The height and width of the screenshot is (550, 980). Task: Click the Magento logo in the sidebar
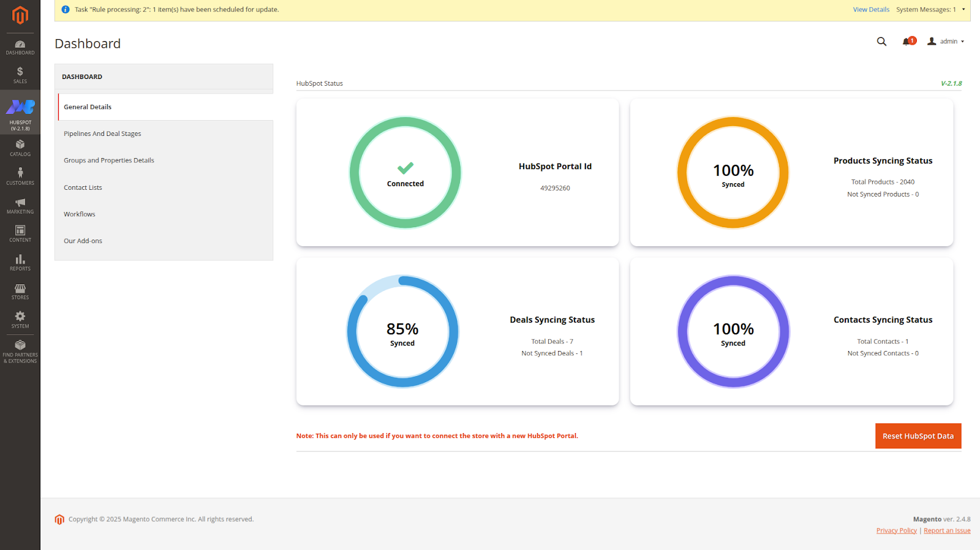coord(20,15)
